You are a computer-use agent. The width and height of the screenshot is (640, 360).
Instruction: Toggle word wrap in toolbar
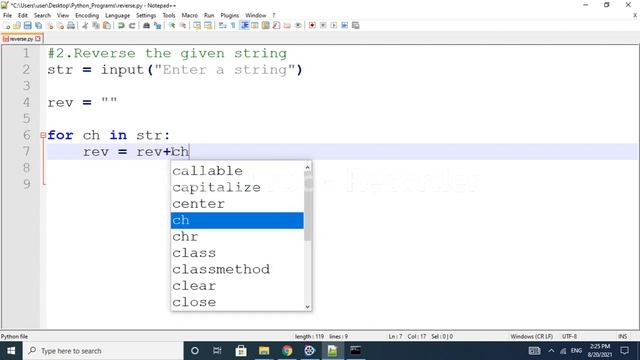[x=222, y=25]
